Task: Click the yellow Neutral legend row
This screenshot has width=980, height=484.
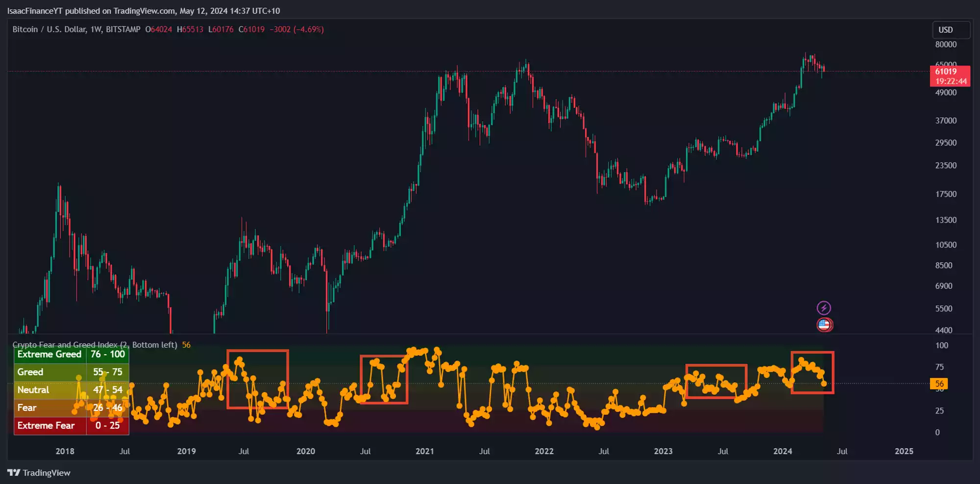Action: click(x=71, y=390)
